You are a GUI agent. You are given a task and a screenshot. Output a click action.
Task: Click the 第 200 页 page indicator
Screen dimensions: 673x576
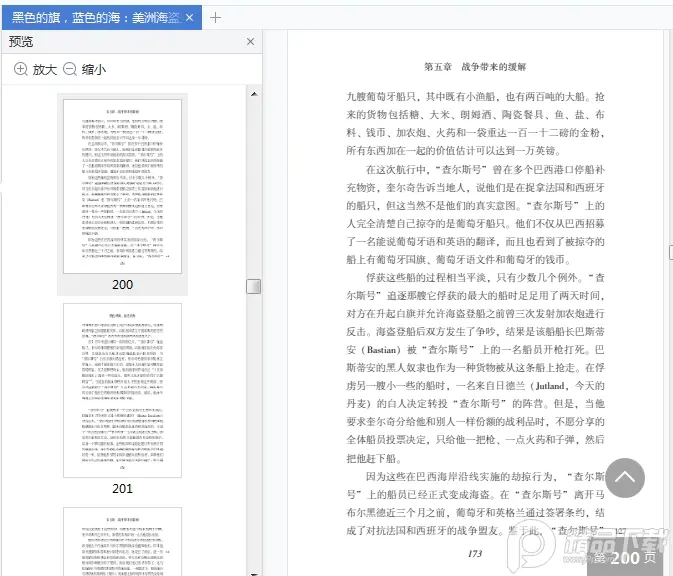(x=626, y=558)
